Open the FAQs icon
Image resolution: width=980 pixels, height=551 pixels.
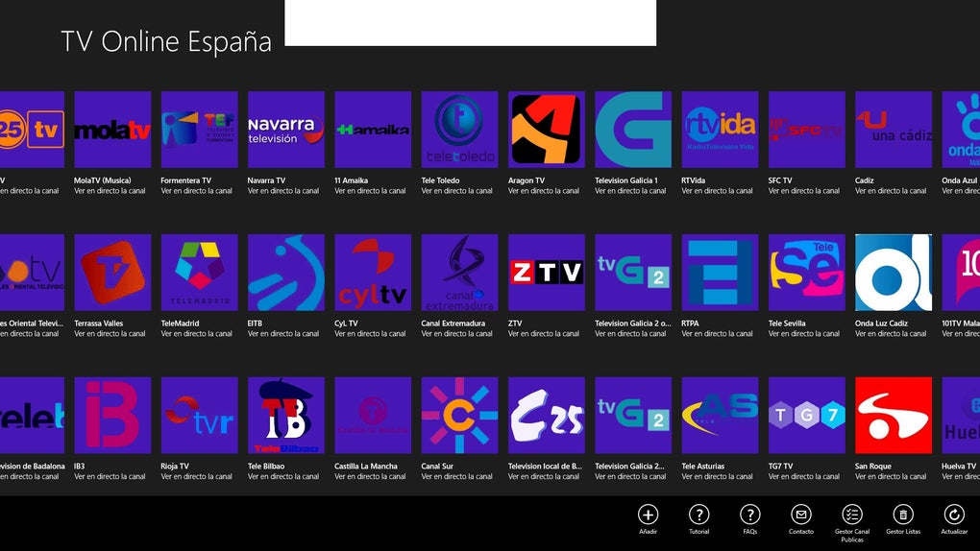750,515
